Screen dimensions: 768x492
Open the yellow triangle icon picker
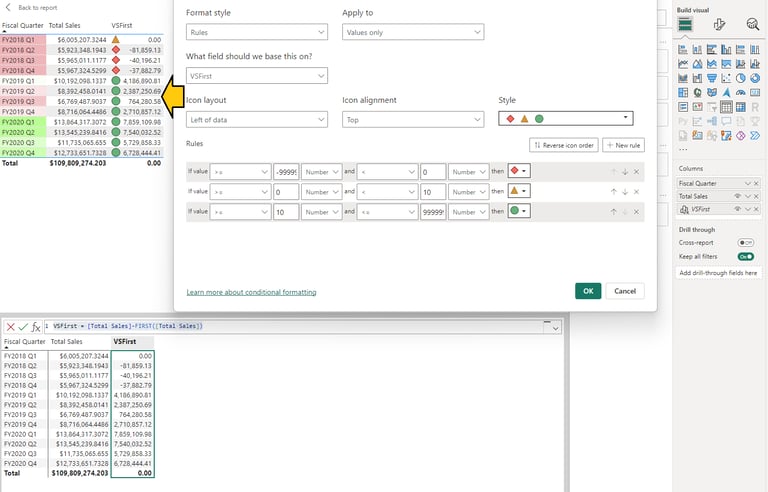pyautogui.click(x=519, y=191)
